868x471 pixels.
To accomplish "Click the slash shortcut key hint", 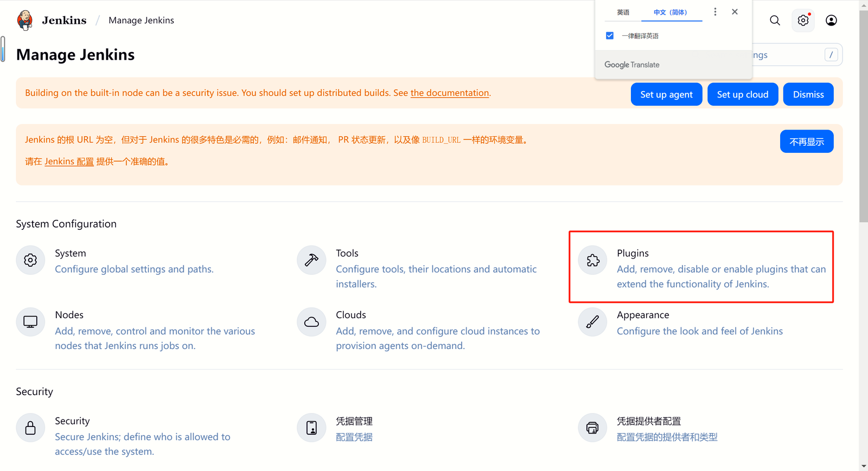I will [831, 55].
